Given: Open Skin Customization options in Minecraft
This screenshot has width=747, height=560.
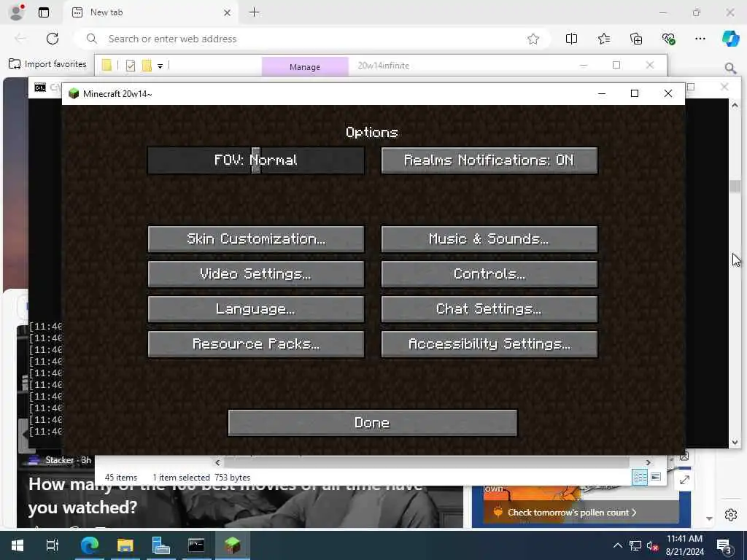Looking at the screenshot, I should pos(256,239).
